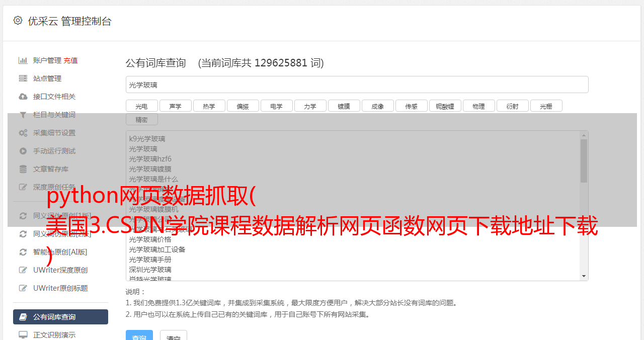
Task: Click the gear icon in the console header
Action: point(18,21)
